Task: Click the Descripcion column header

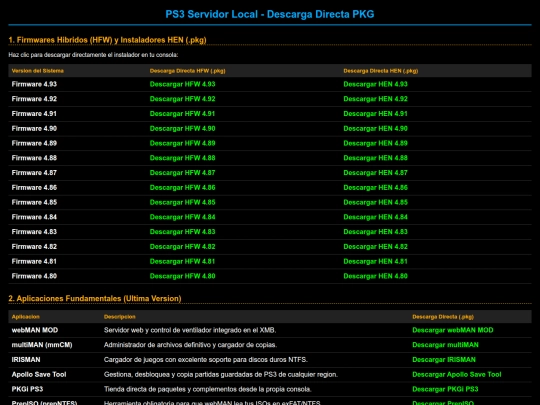Action: pos(120,317)
